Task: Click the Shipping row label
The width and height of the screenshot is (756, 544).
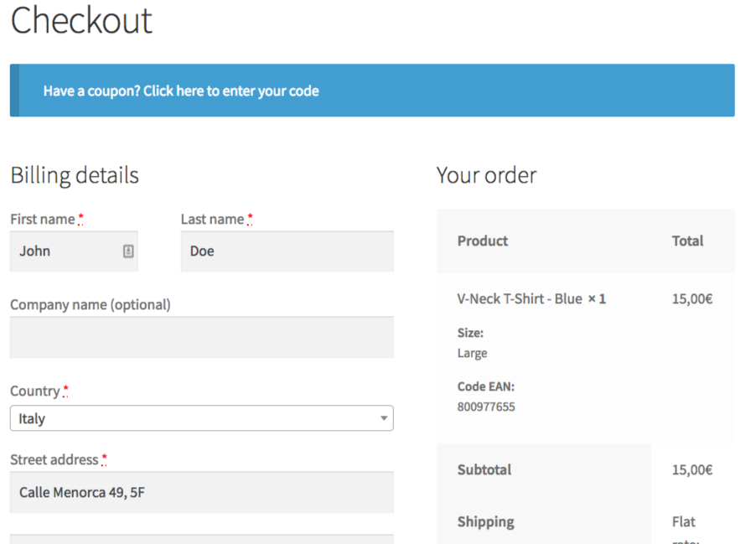Action: pyautogui.click(x=486, y=521)
